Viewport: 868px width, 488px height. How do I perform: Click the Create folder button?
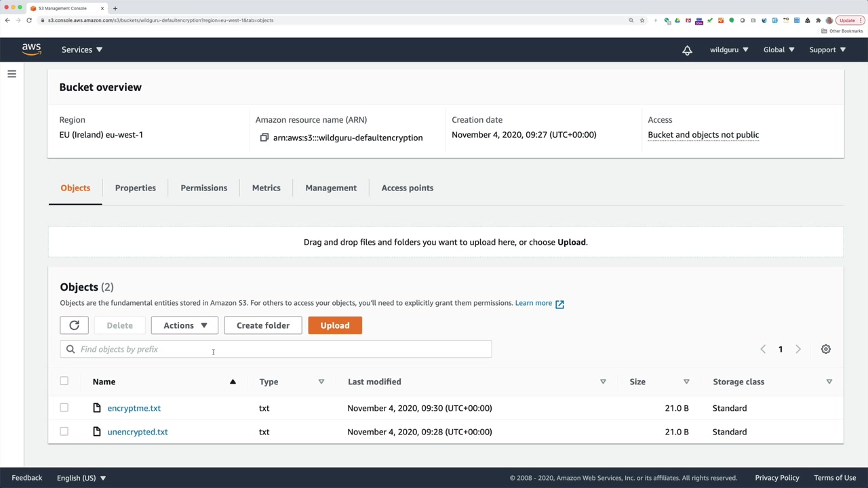click(x=263, y=325)
